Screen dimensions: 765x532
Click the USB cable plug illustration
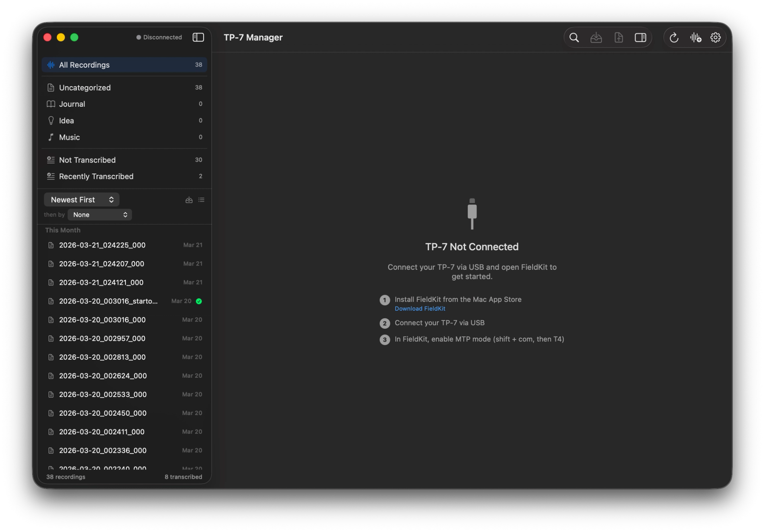click(472, 214)
